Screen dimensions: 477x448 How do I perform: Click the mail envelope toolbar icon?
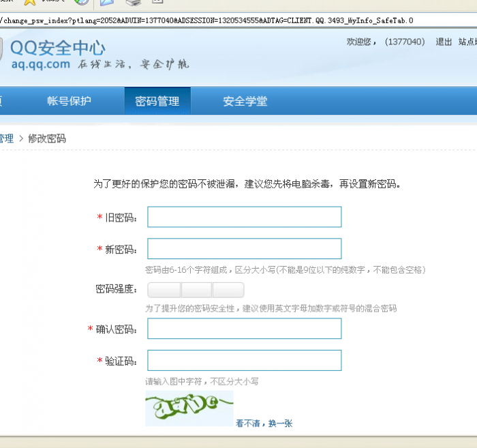tap(107, 3)
